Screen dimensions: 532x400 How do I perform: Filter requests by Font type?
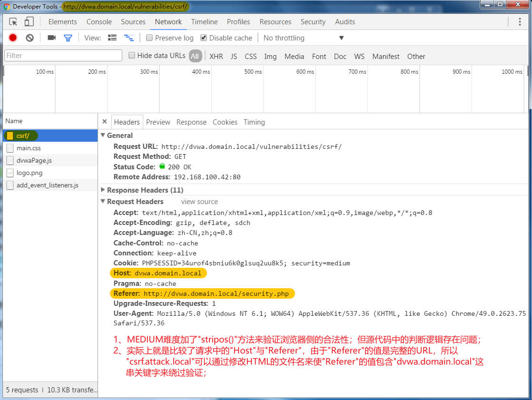319,56
